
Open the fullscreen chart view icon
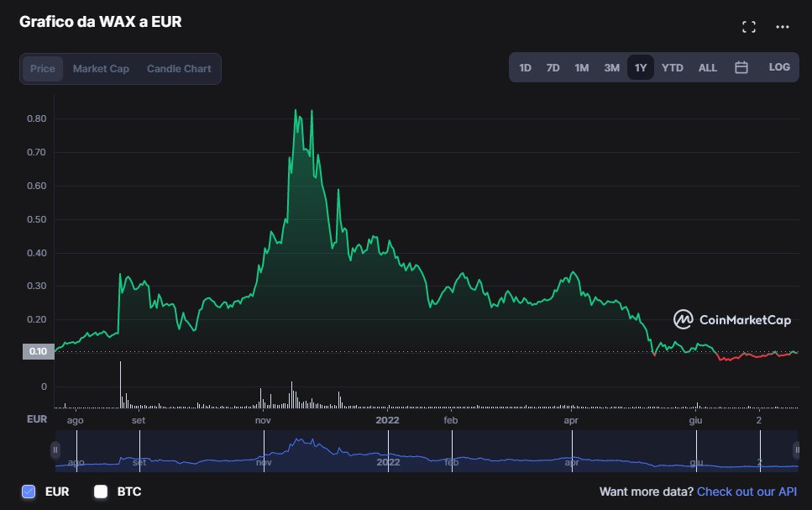(x=749, y=27)
